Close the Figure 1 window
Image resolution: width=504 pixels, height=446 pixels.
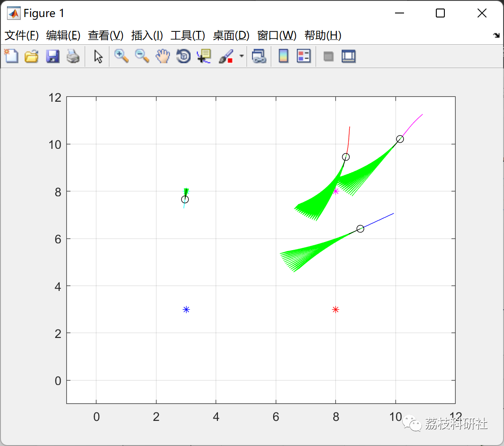(482, 13)
